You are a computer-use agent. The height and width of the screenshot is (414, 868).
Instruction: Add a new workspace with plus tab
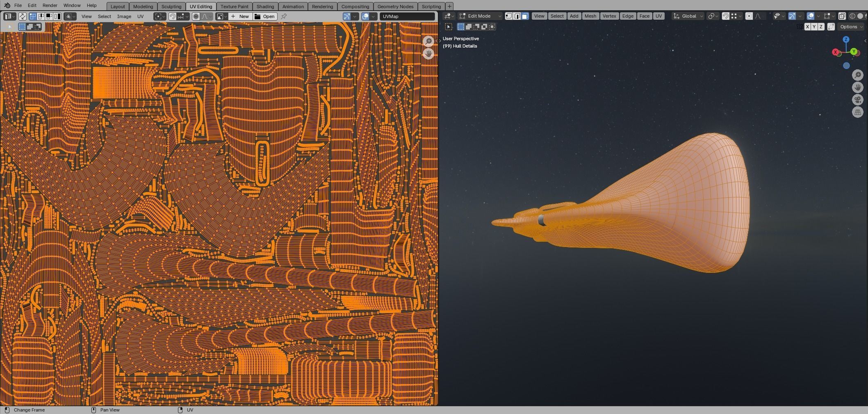coord(449,7)
